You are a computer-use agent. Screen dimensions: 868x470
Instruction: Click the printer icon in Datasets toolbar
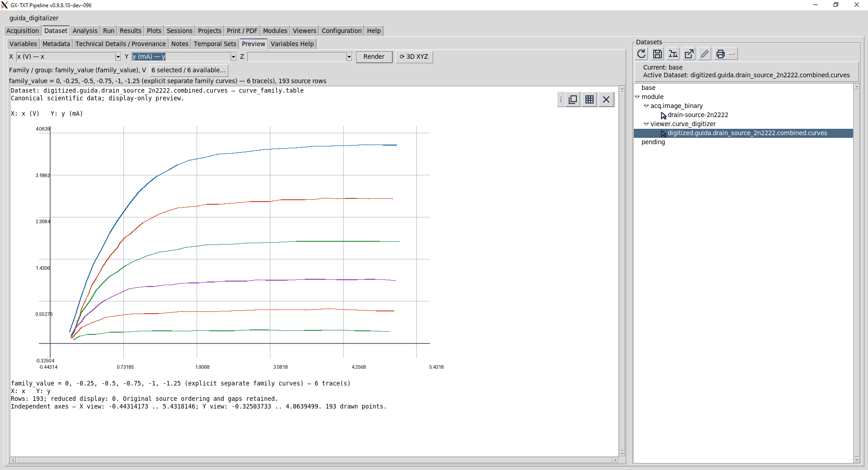721,54
